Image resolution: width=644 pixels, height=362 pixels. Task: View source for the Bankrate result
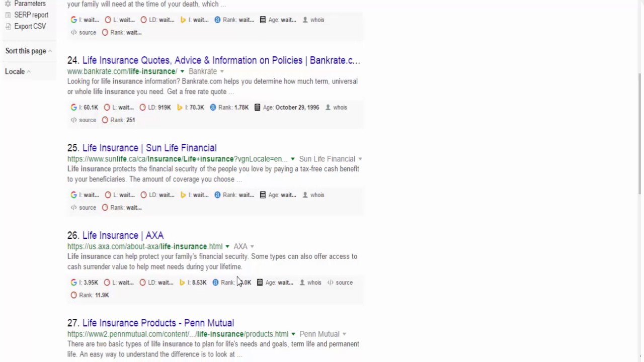84,120
